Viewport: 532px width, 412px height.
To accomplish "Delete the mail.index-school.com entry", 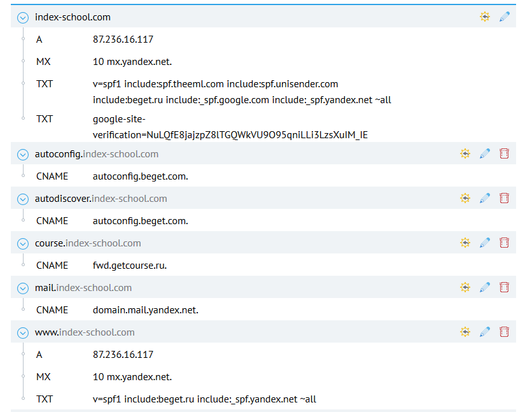I will click(504, 287).
